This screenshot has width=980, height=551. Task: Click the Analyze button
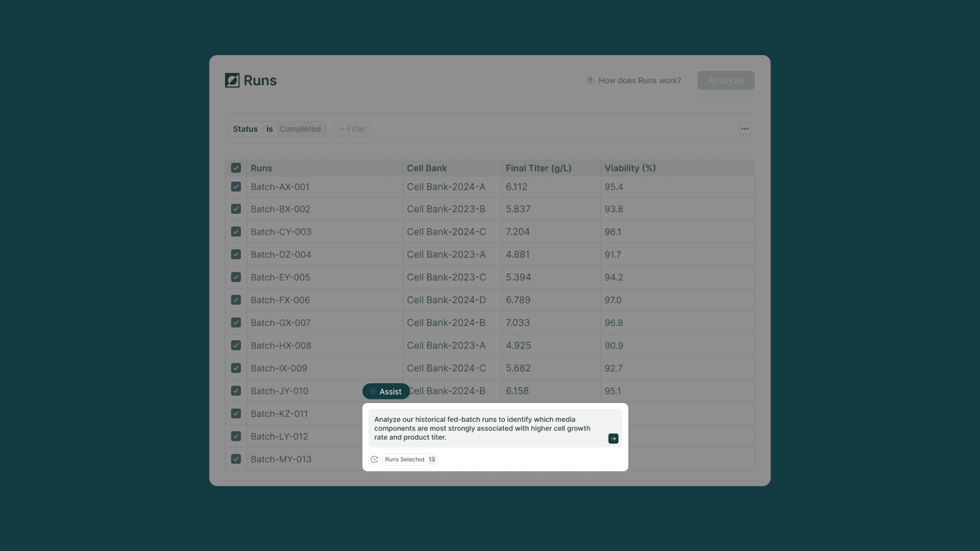click(x=726, y=80)
